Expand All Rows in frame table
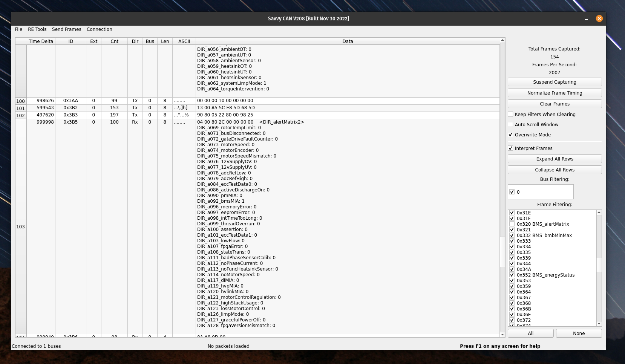Image resolution: width=625 pixels, height=364 pixels. 555,159
